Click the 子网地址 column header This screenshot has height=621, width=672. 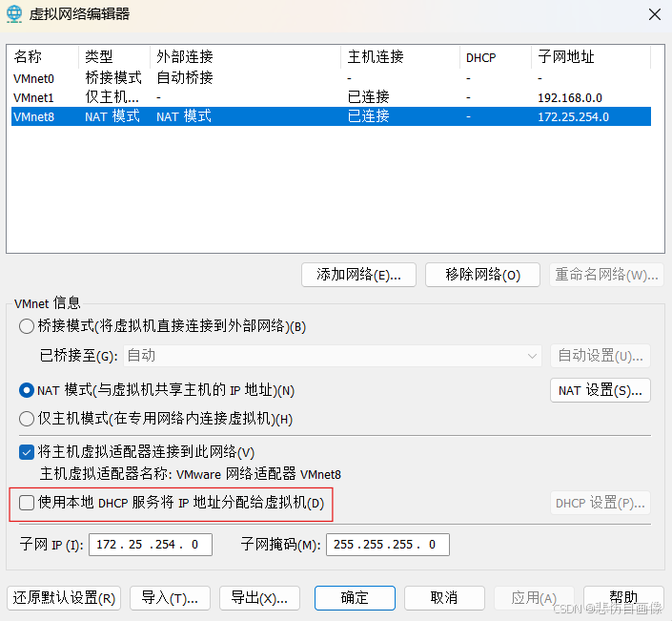591,56
